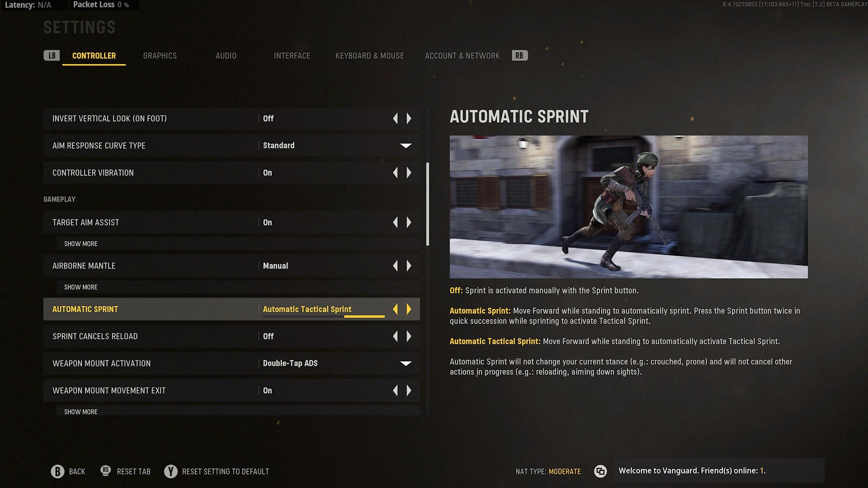
Task: Toggle Target Aim Assist with left arrow
Action: point(395,222)
